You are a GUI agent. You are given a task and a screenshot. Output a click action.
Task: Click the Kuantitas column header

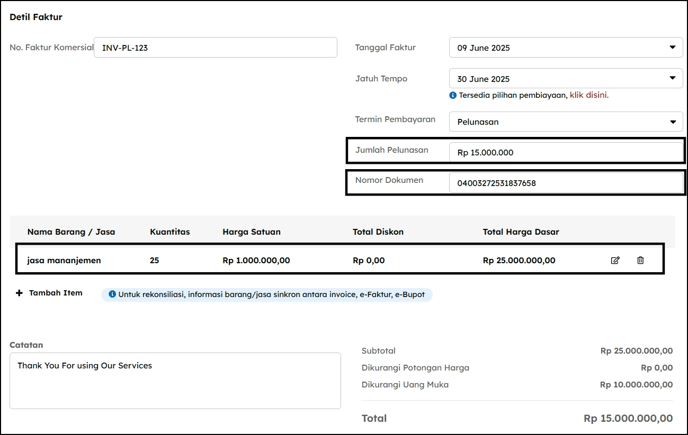point(170,232)
